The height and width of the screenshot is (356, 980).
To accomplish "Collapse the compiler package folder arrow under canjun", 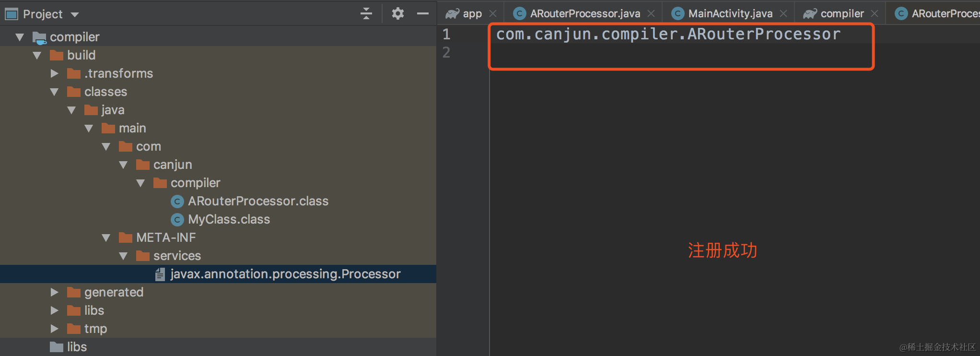I will tap(140, 183).
